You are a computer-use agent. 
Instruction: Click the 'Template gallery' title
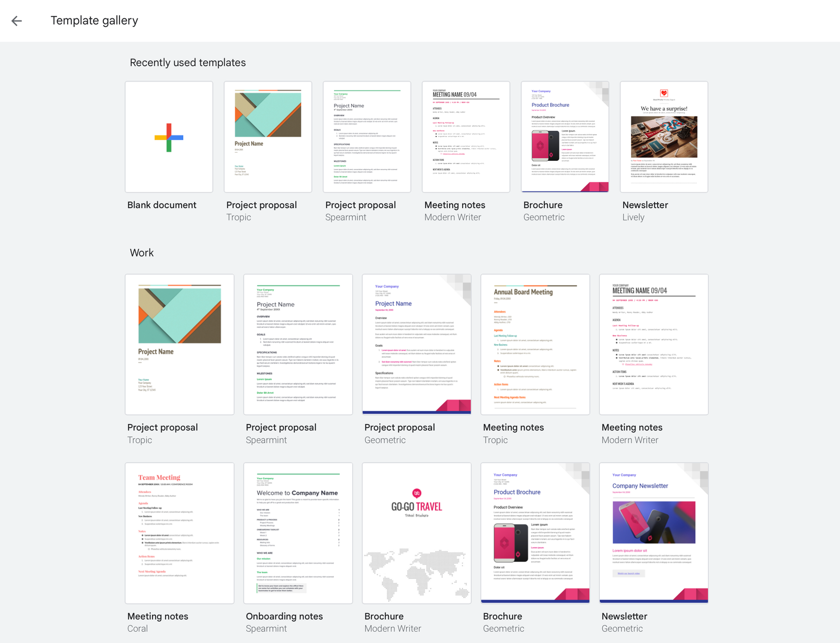pos(94,20)
